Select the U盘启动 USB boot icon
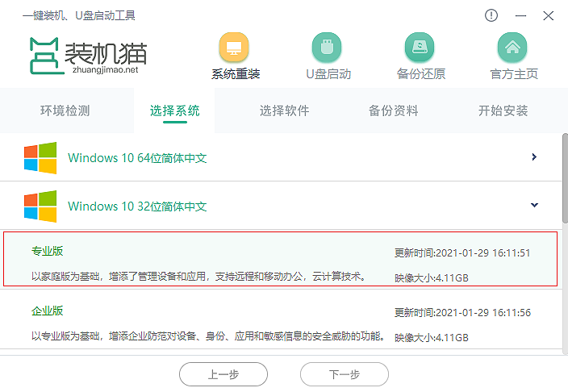 tap(328, 48)
